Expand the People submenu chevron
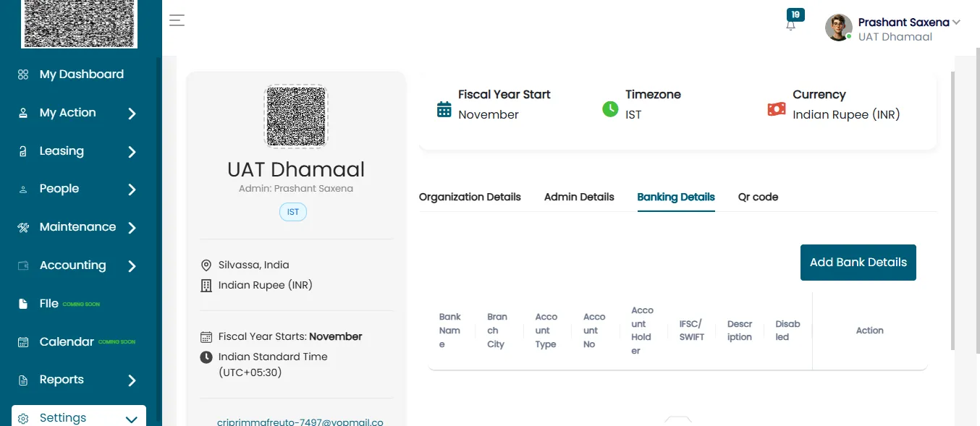This screenshot has width=980, height=426. click(132, 189)
